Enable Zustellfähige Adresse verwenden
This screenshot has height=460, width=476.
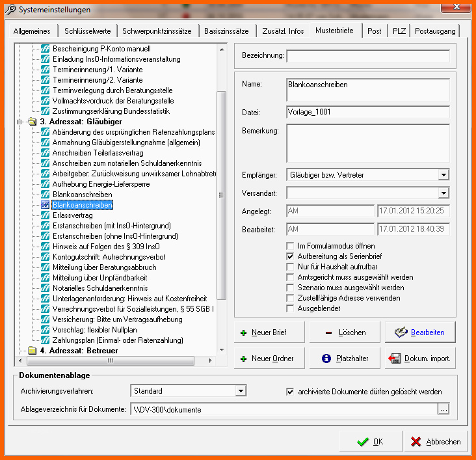click(290, 298)
